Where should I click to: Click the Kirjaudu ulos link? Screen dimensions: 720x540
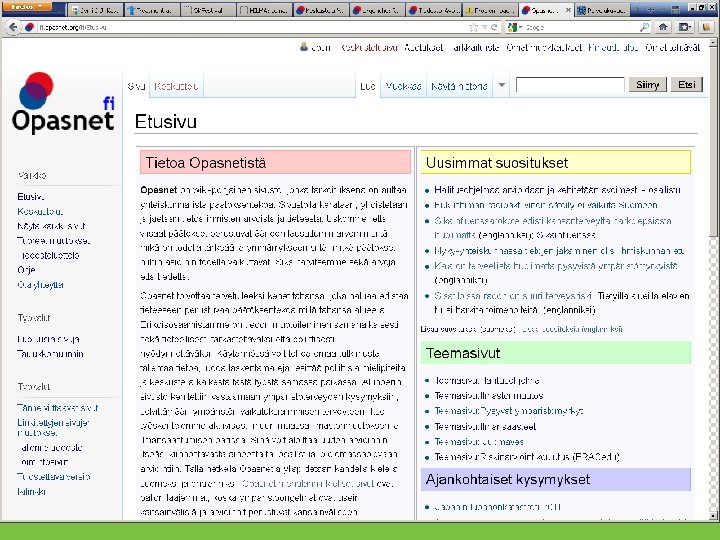(x=613, y=47)
